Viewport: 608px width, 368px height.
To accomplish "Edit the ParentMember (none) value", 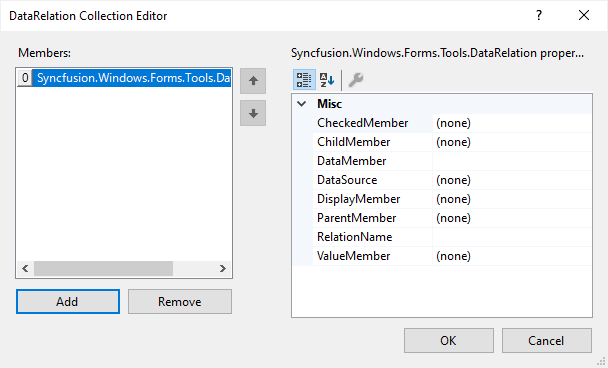I will pos(512,218).
